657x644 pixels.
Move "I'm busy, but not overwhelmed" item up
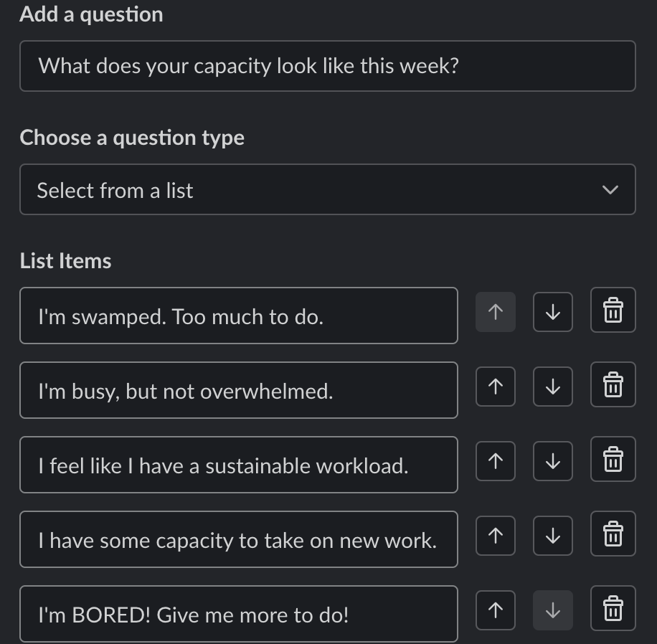click(x=495, y=387)
